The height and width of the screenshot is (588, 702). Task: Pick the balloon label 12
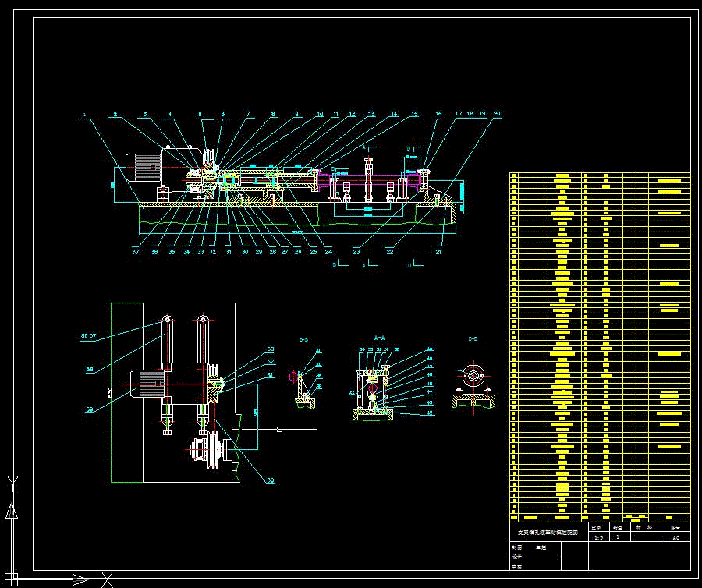[353, 114]
